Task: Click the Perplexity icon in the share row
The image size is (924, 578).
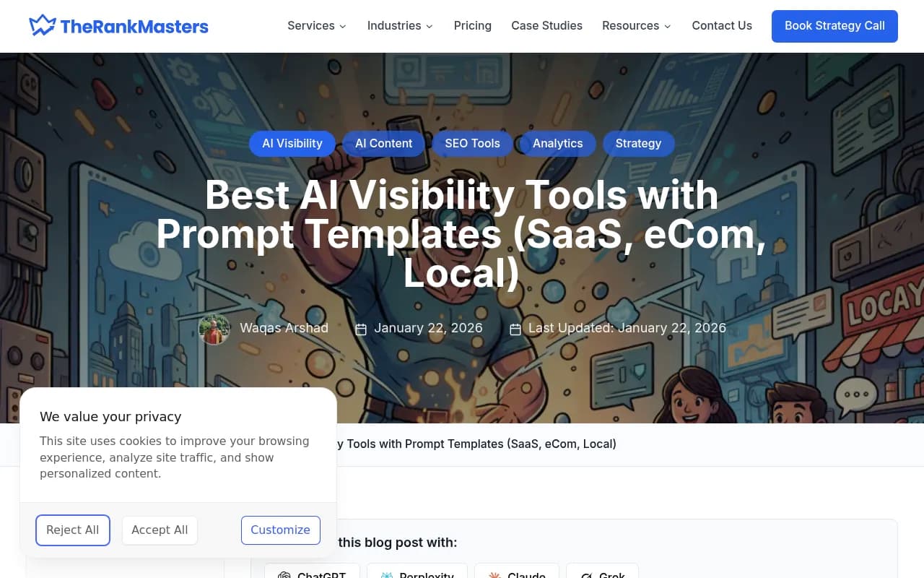Action: (387, 575)
